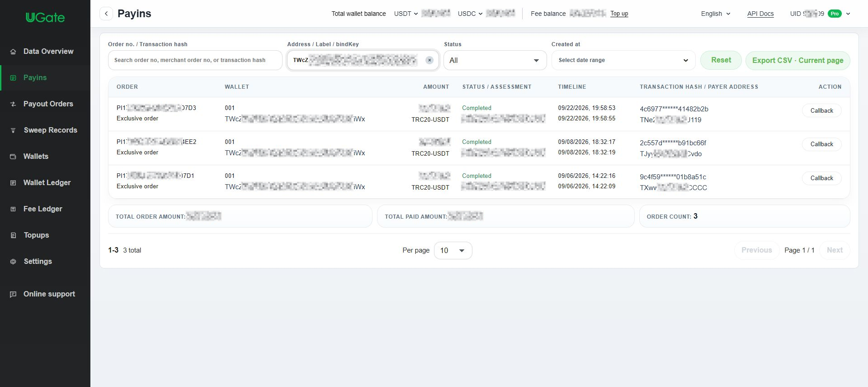Open the Created at date range picker
The image size is (868, 387).
[x=623, y=60]
